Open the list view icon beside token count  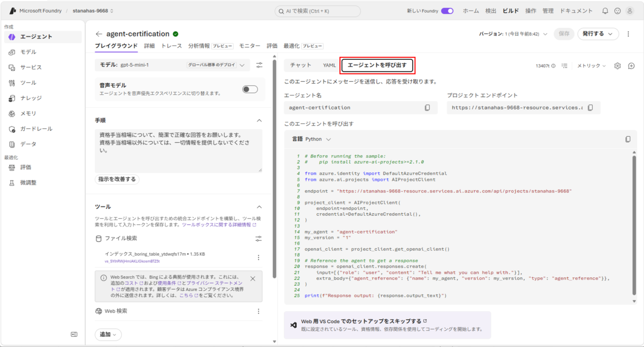tap(564, 66)
